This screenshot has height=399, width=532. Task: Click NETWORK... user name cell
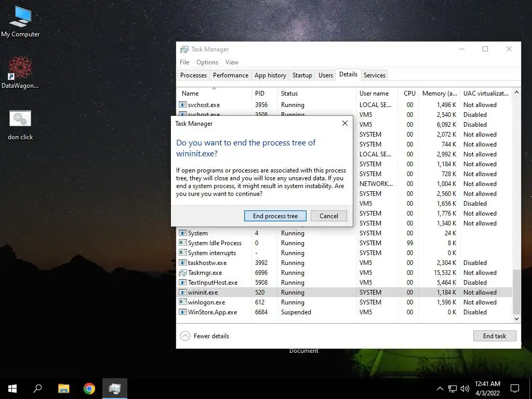click(376, 183)
